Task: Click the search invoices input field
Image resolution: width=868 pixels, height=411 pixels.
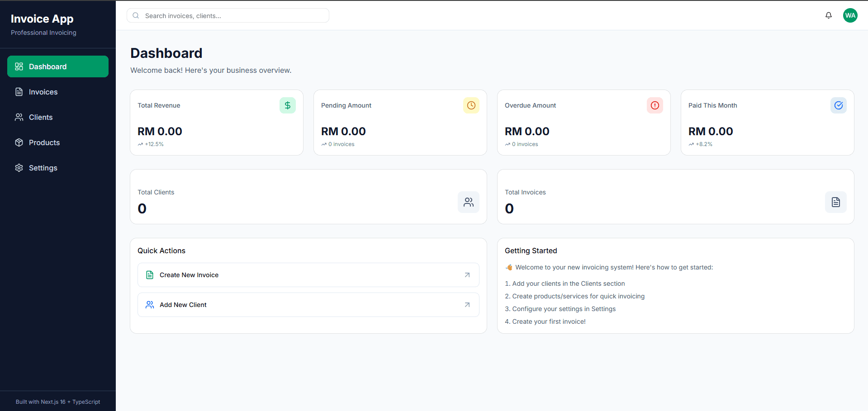Action: pyautogui.click(x=228, y=15)
